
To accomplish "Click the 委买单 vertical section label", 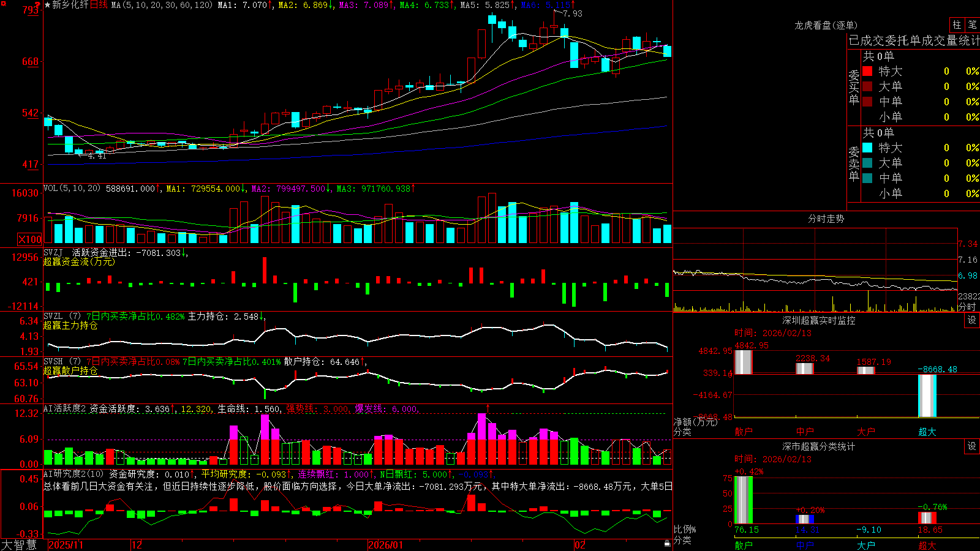I will [854, 87].
